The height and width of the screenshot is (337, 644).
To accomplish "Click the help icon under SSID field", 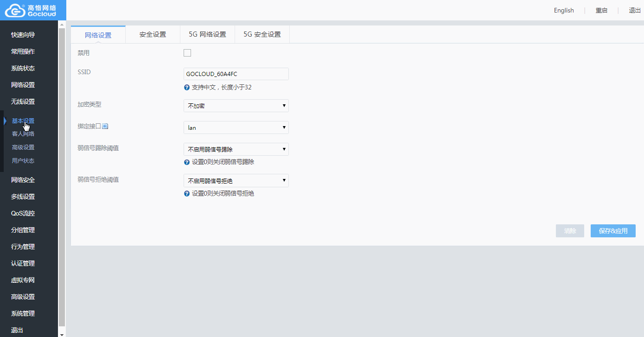I will click(x=187, y=87).
